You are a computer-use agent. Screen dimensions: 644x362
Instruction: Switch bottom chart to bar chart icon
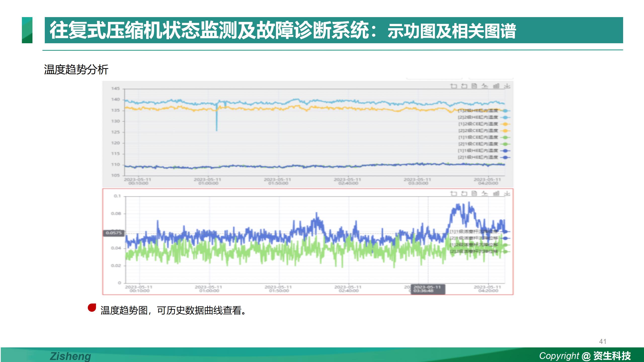click(496, 193)
